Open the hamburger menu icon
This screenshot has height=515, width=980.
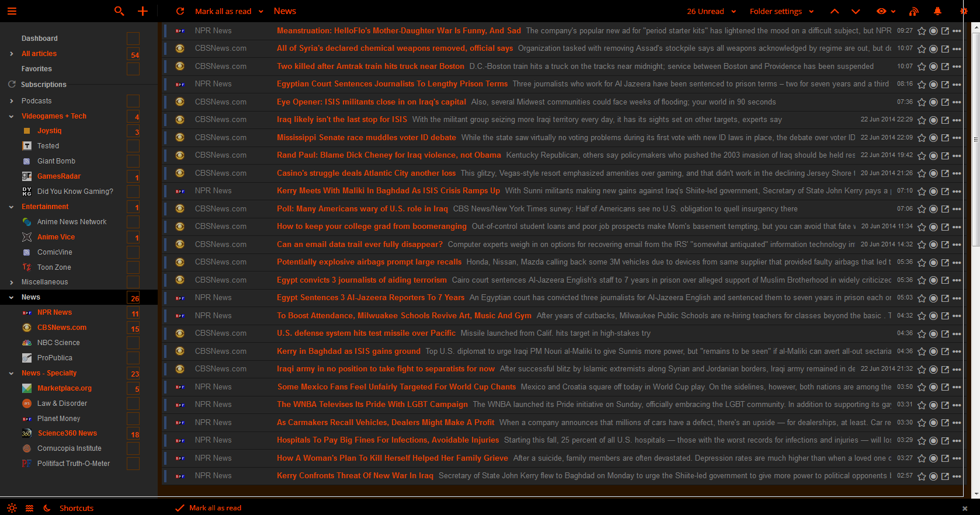12,11
